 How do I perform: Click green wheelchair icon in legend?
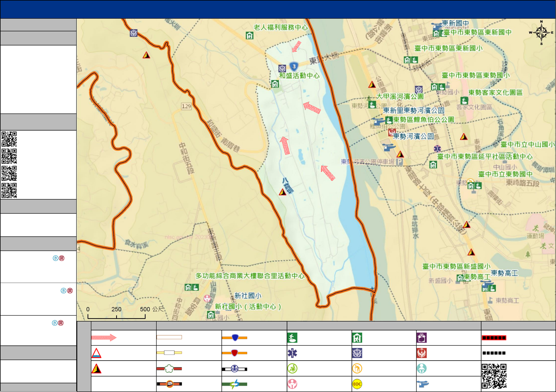(292, 369)
